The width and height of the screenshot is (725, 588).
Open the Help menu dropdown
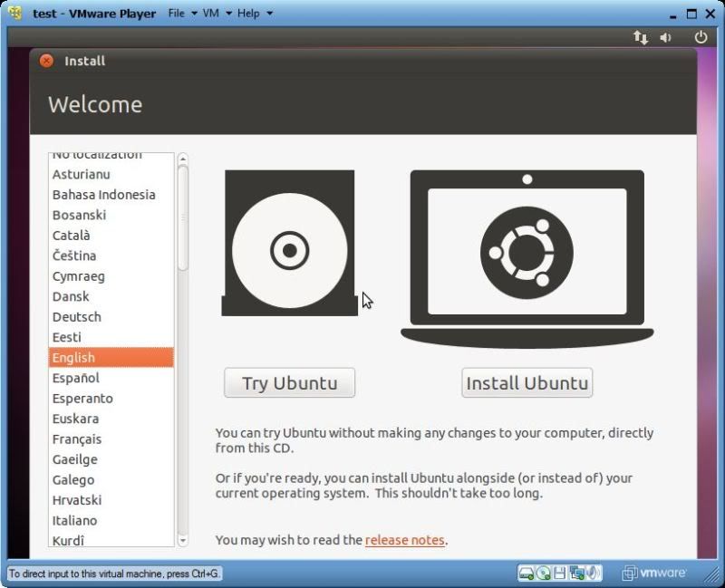tap(255, 13)
